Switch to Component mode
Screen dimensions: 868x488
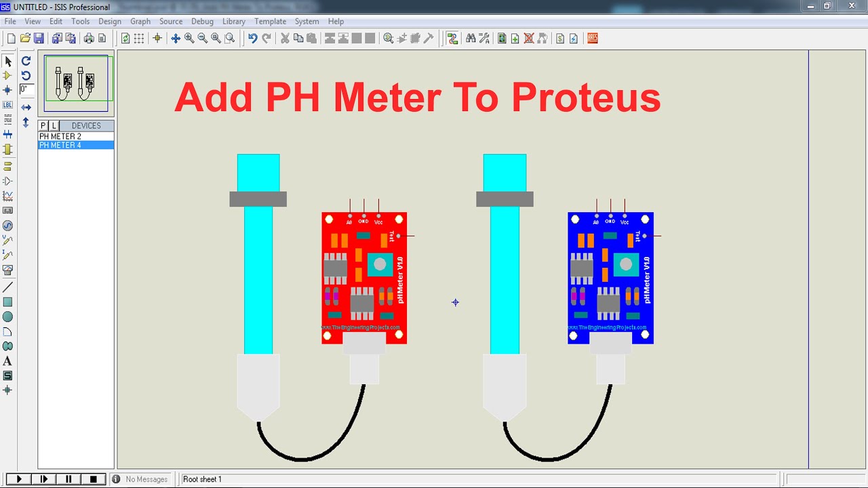point(8,75)
